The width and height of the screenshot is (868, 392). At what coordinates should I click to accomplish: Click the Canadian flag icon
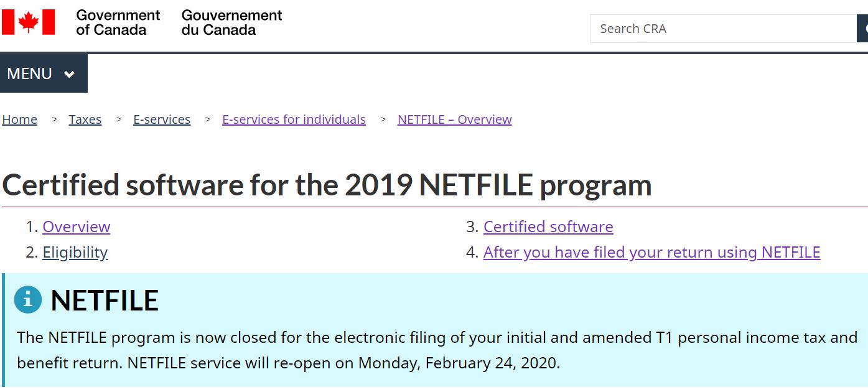tap(29, 22)
